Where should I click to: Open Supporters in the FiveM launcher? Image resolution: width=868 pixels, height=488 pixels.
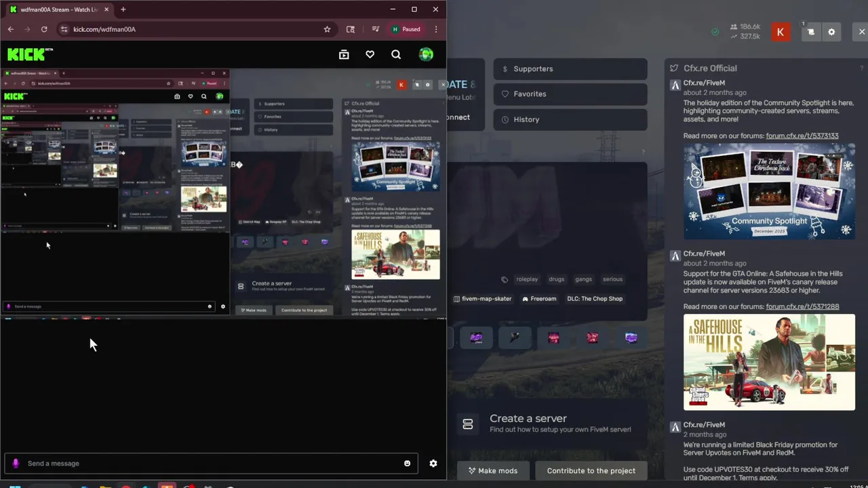click(x=570, y=68)
